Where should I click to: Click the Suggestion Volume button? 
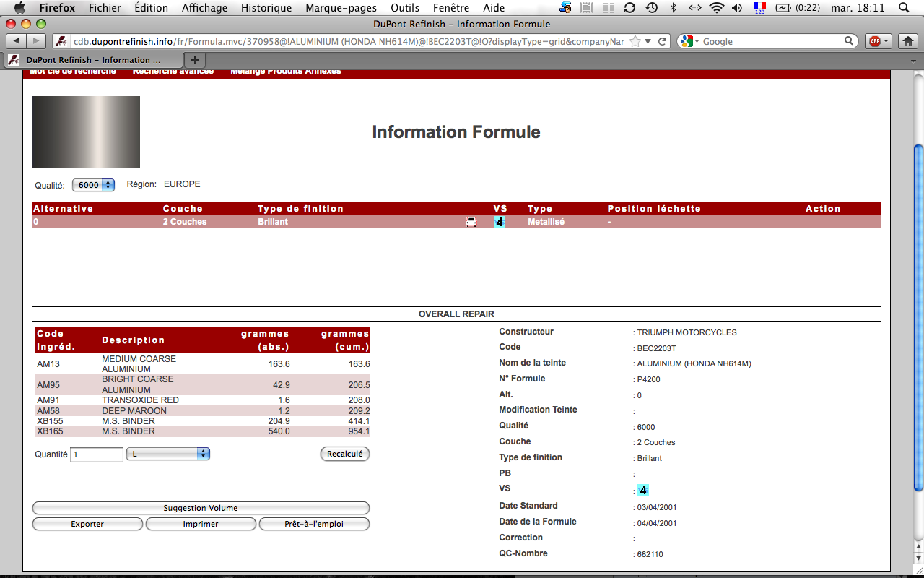[x=201, y=508]
